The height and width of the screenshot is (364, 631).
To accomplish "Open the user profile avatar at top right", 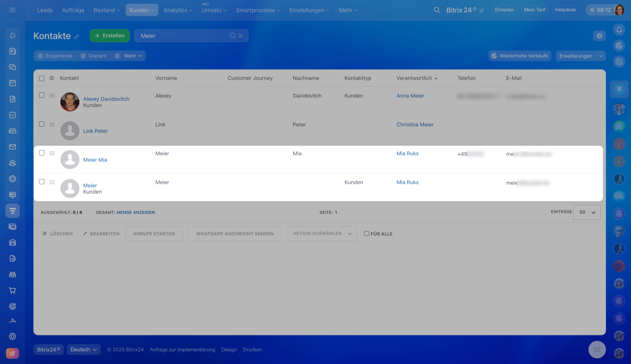I will [x=620, y=10].
